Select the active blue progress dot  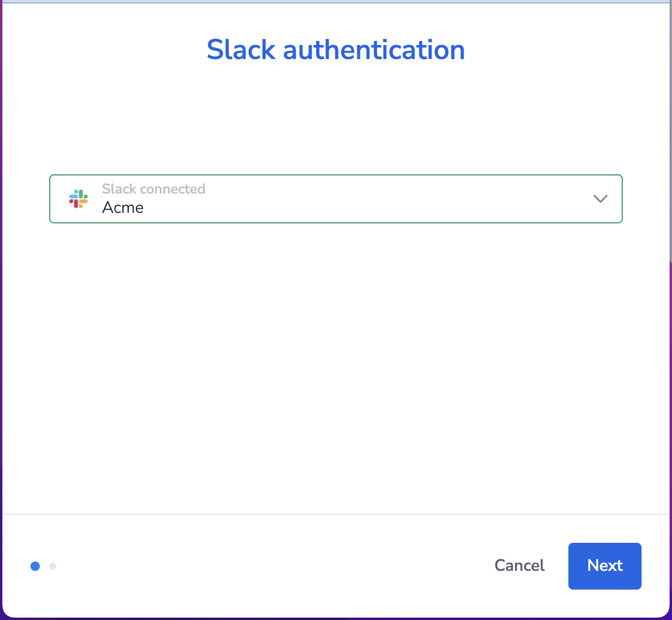(35, 566)
